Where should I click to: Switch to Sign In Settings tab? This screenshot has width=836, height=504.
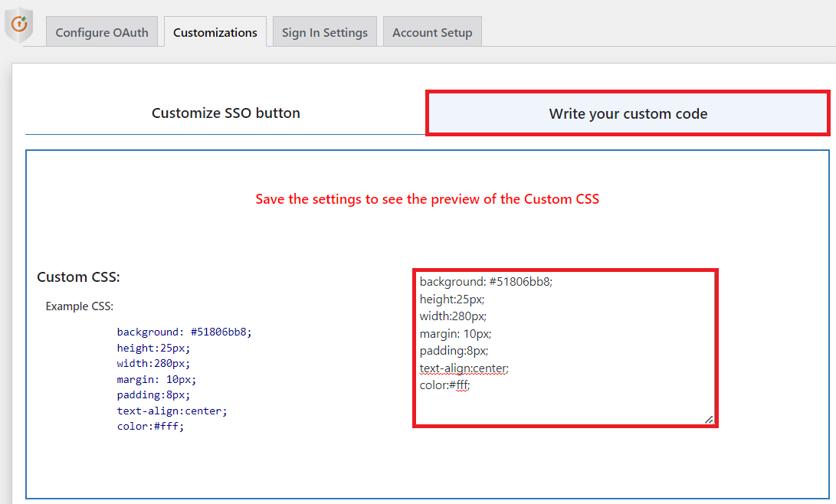325,32
